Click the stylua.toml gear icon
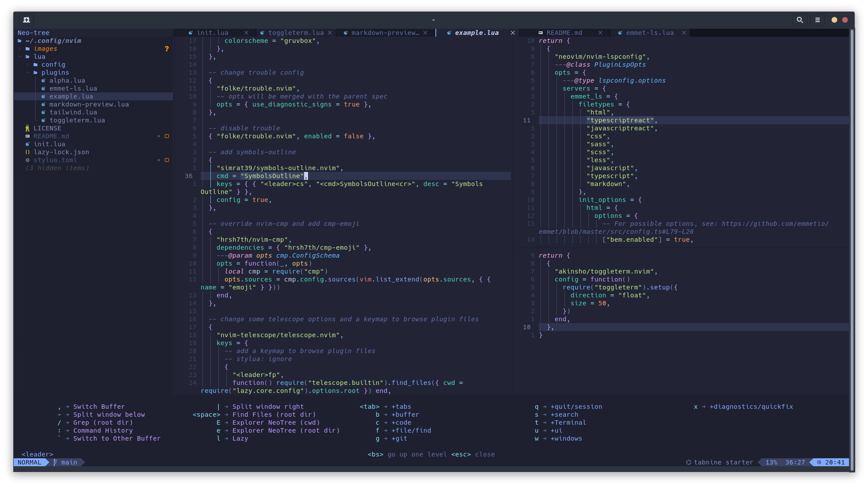Screen dimensions: 868x487 pos(27,160)
